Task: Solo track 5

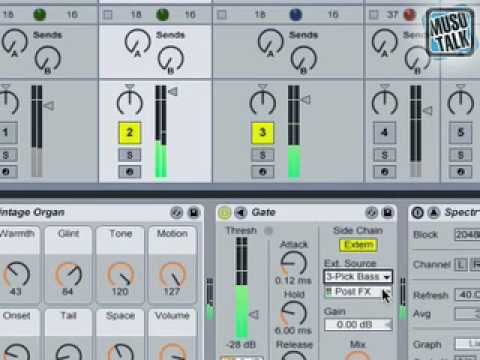Action: click(461, 155)
